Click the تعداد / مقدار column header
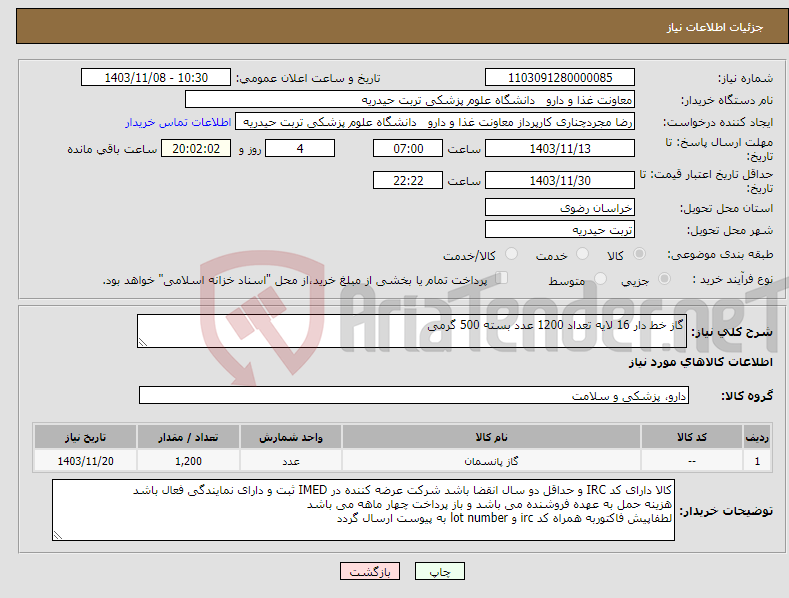This screenshot has height=598, width=789. tap(188, 437)
